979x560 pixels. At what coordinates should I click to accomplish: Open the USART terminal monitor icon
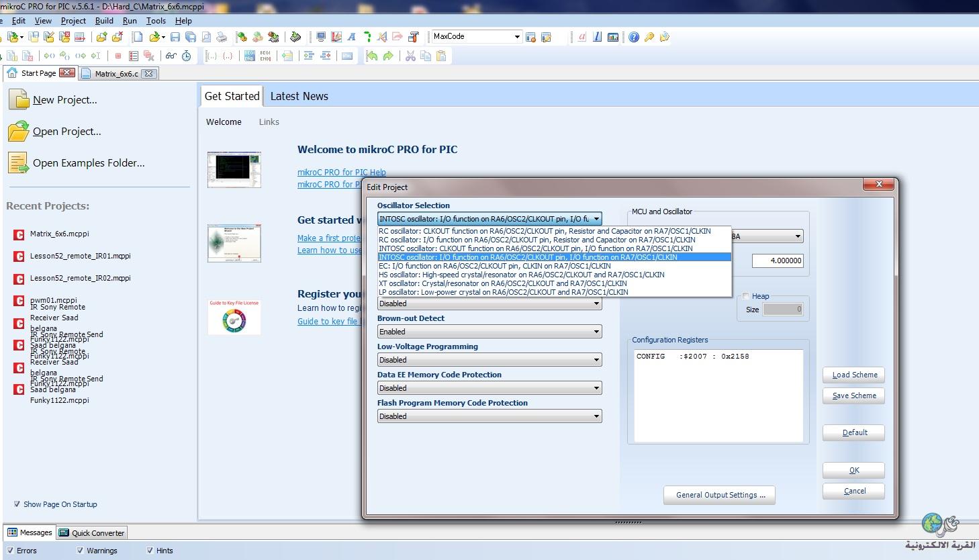click(x=321, y=37)
